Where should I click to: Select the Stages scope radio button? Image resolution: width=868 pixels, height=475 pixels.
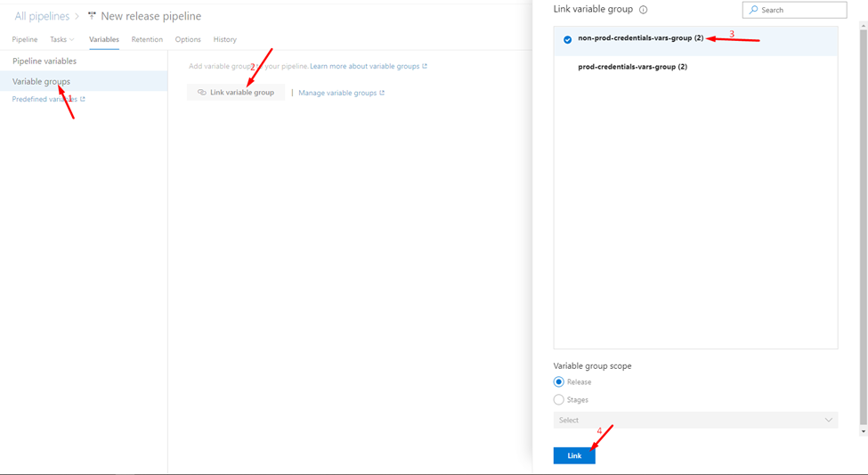(558, 399)
